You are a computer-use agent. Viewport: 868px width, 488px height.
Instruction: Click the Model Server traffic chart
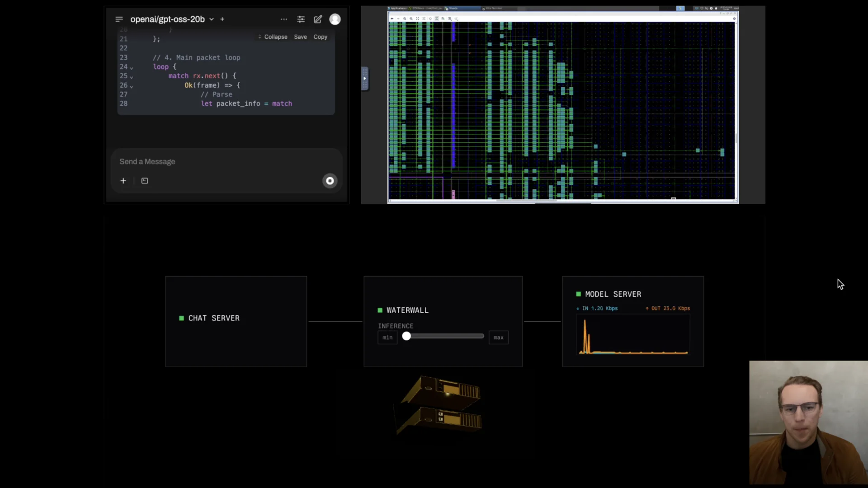pos(633,335)
